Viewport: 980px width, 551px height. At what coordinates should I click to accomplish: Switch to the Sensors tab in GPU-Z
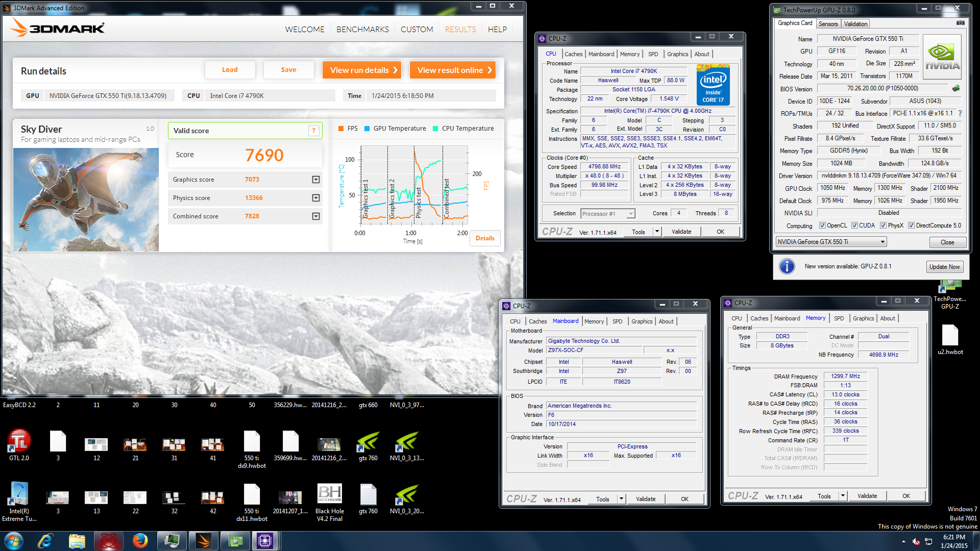click(x=828, y=24)
